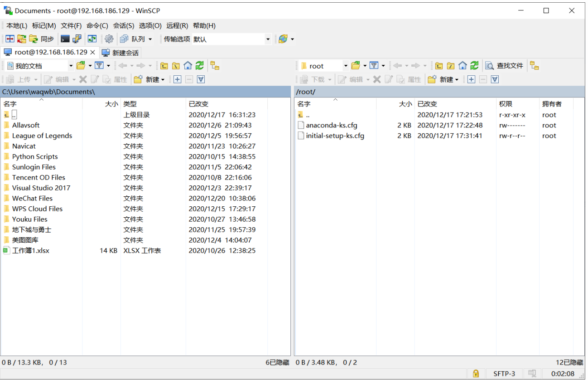Open the 标记(M) menu
Screen dimensions: 588x380
(44, 26)
